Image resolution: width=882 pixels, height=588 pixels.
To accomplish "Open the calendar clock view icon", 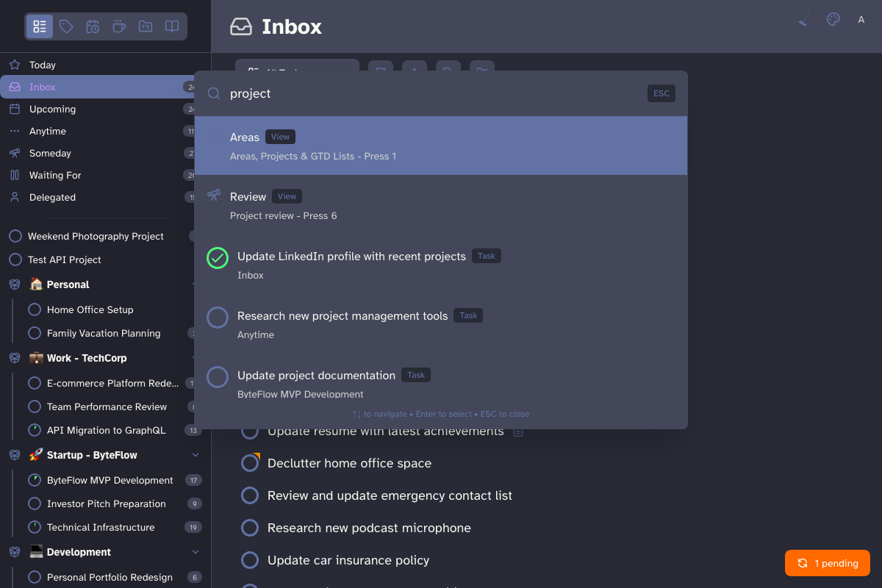I will point(93,26).
